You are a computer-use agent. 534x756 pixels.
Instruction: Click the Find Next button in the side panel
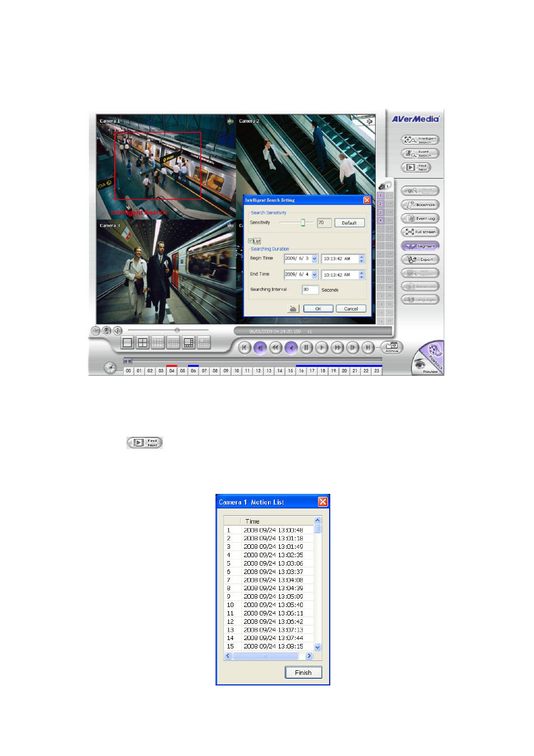click(x=416, y=167)
